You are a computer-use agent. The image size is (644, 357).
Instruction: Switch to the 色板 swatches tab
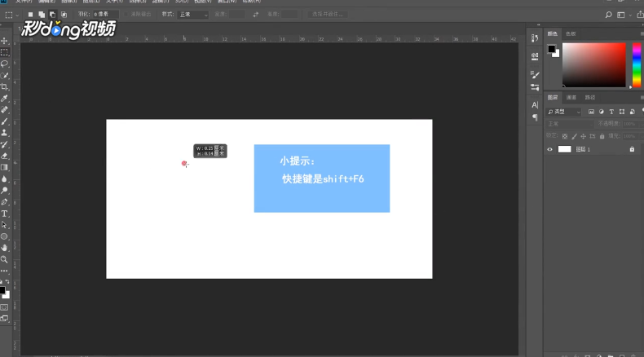[571, 33]
